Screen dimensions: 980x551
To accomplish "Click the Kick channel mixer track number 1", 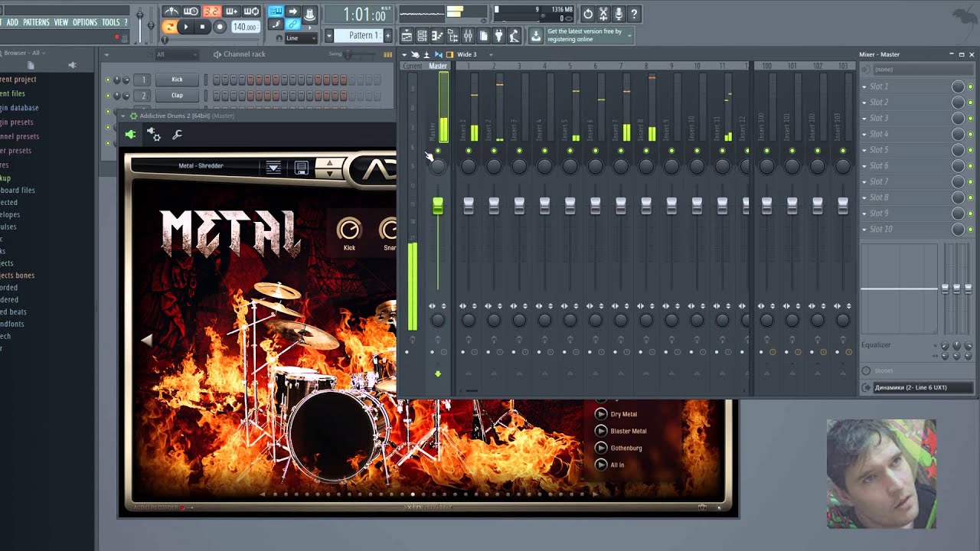I will coord(142,80).
